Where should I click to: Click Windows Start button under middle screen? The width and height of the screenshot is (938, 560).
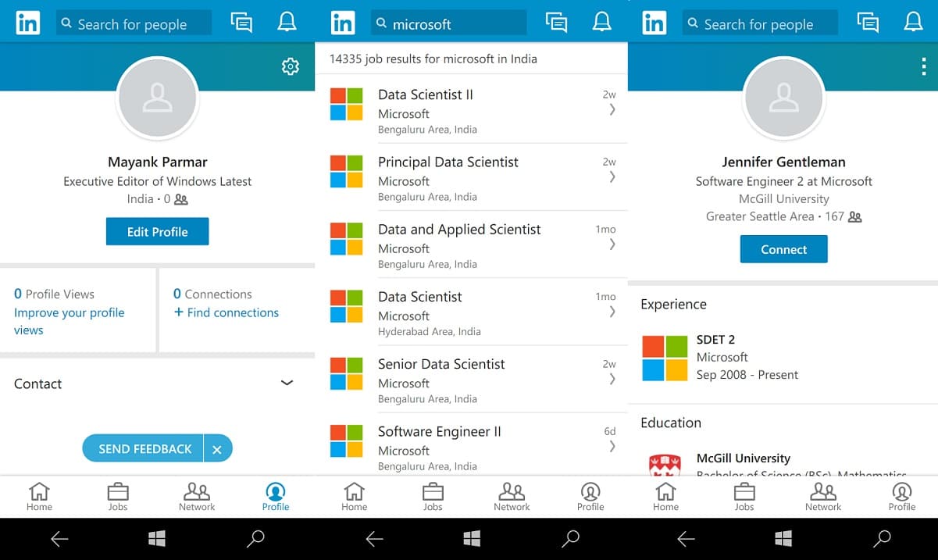click(472, 538)
